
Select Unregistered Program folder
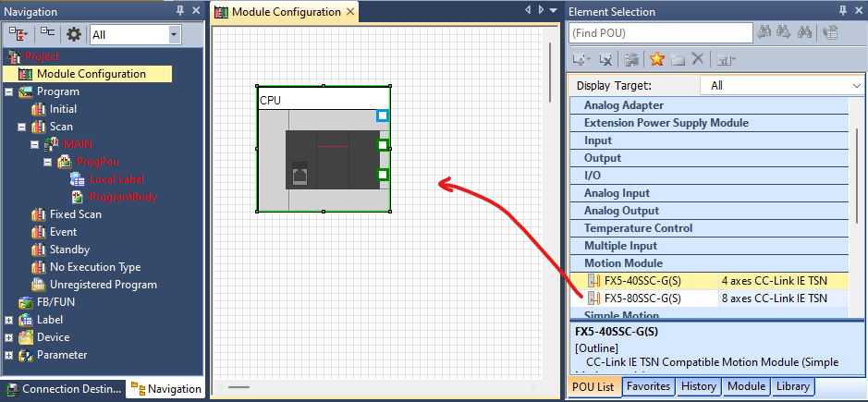pos(103,285)
